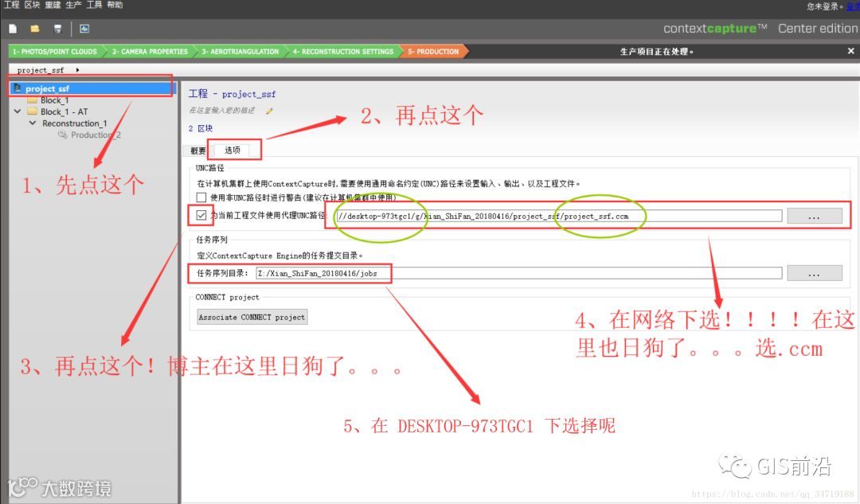This screenshot has width=860, height=504.
Task: Click the project_ssf project icon in tree
Action: [x=18, y=88]
